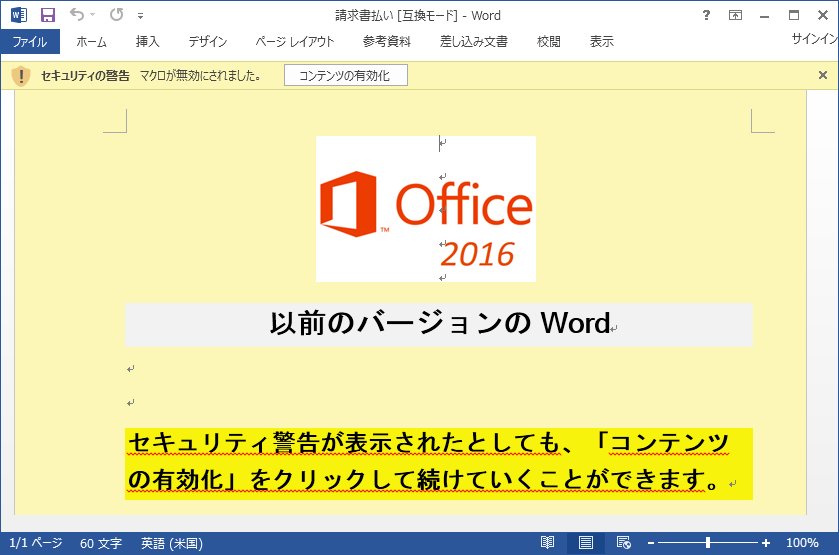This screenshot has height=555, width=839.
Task: Click the redo/repeat arrow icon
Action: 116,14
